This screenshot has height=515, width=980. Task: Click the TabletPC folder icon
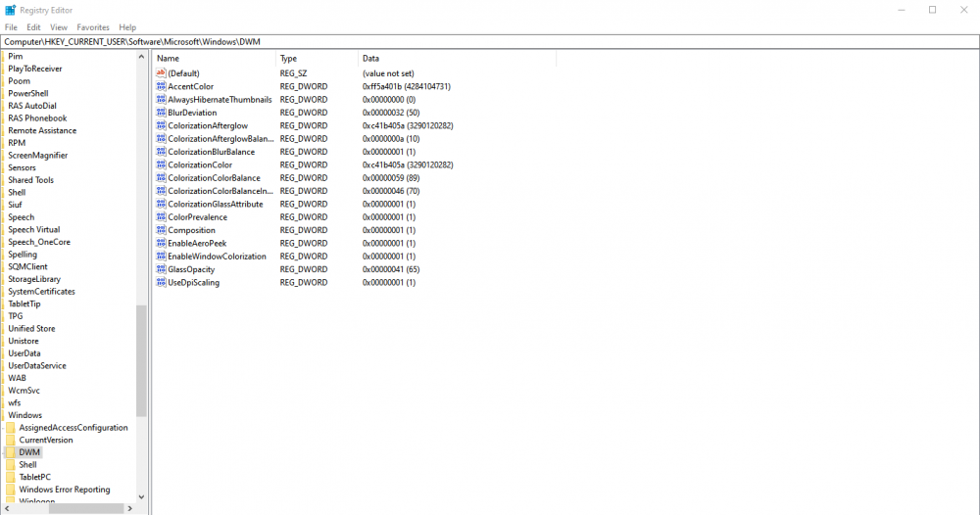coord(11,477)
